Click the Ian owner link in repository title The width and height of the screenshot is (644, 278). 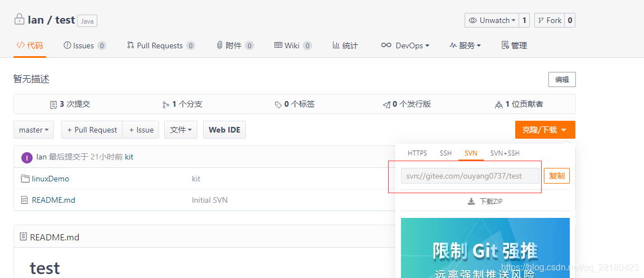tap(36, 20)
